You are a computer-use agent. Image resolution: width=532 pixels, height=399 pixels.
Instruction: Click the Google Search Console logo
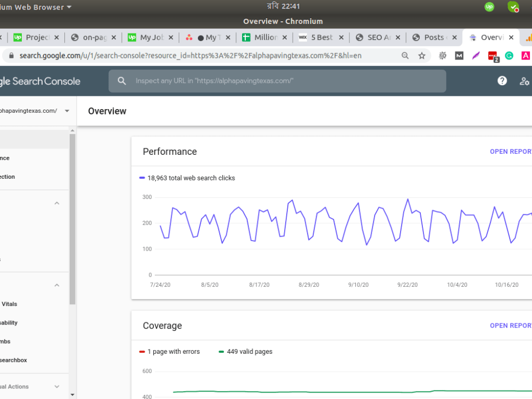(x=40, y=81)
